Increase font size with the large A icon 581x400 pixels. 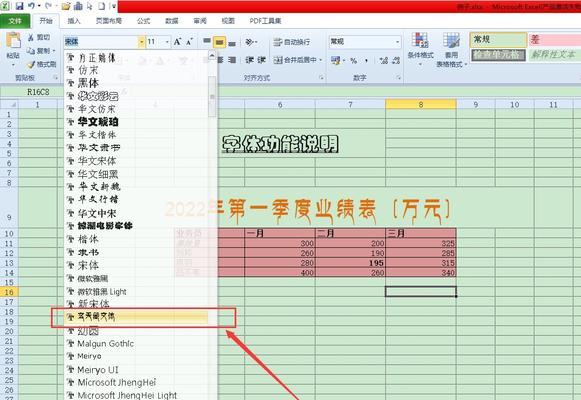(177, 42)
